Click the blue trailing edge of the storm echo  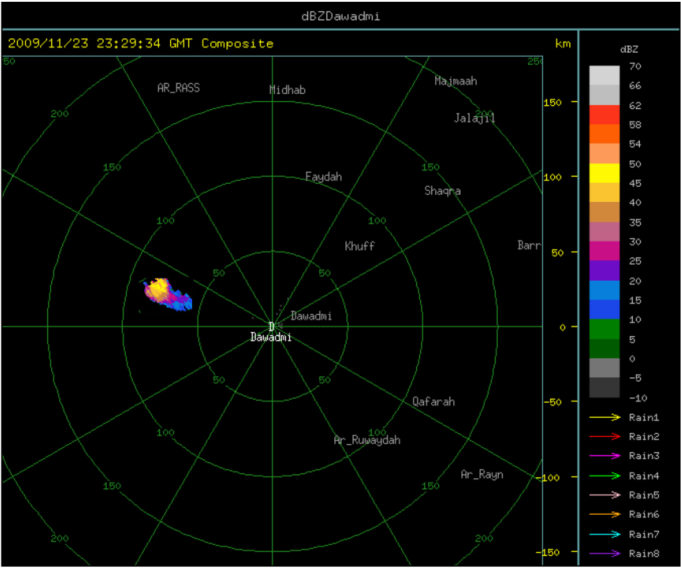(182, 302)
